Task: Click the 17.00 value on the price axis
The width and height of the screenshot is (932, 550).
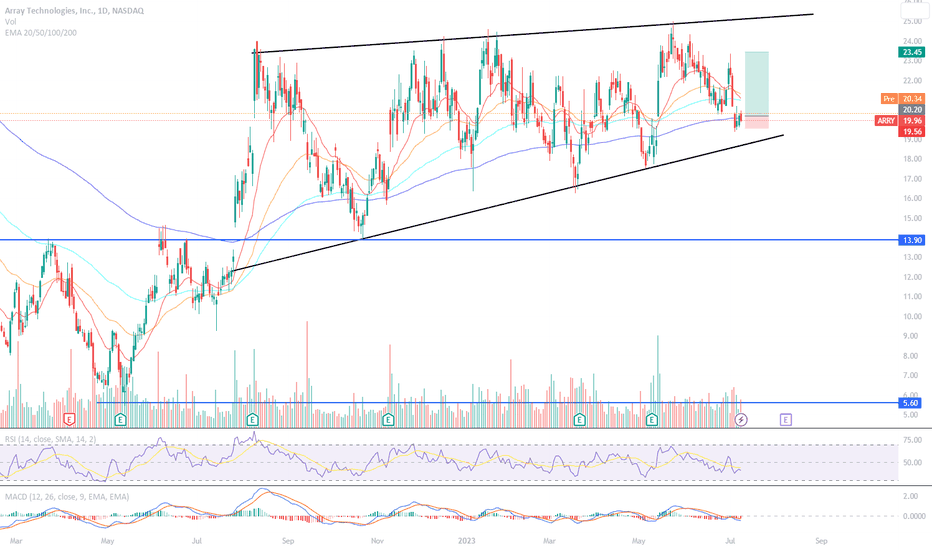Action: click(912, 179)
